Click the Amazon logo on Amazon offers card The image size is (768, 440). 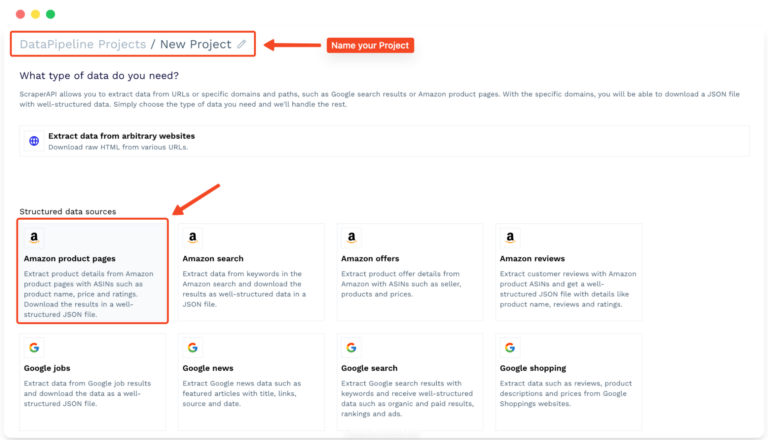click(351, 238)
